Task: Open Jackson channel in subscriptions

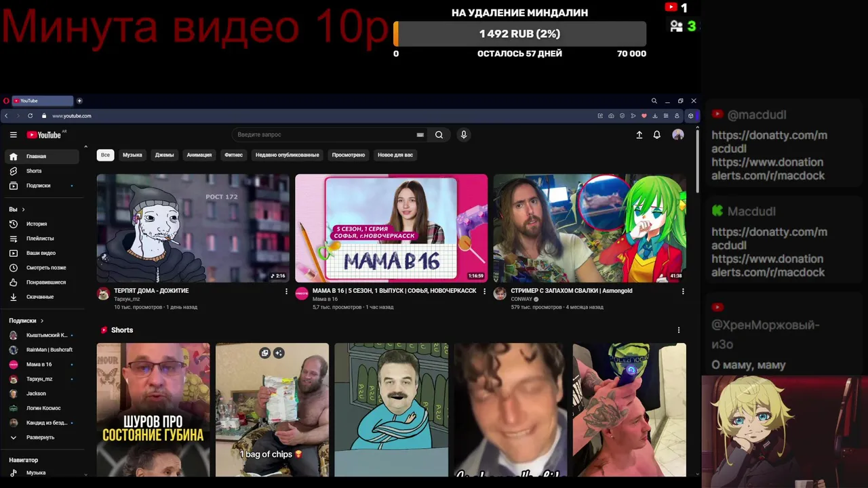Action: (x=42, y=394)
